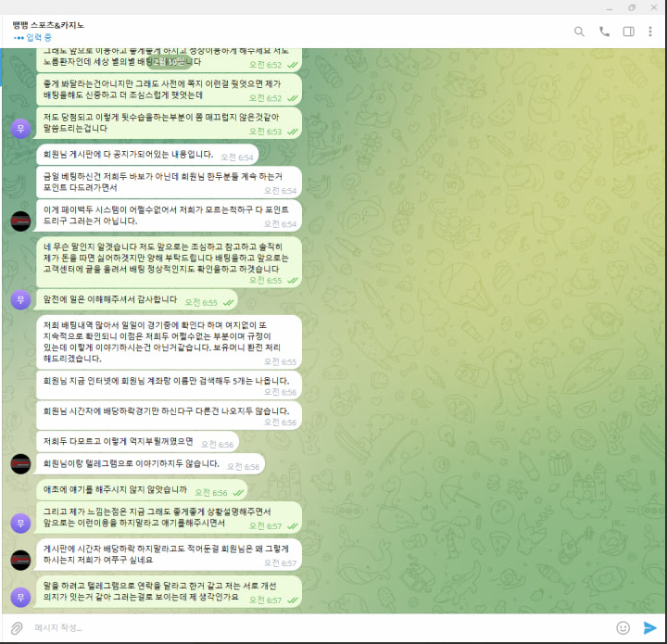Image resolution: width=667 pixels, height=644 pixels.
Task: Open the dark avatar beside the 6:54 messages
Action: click(20, 221)
